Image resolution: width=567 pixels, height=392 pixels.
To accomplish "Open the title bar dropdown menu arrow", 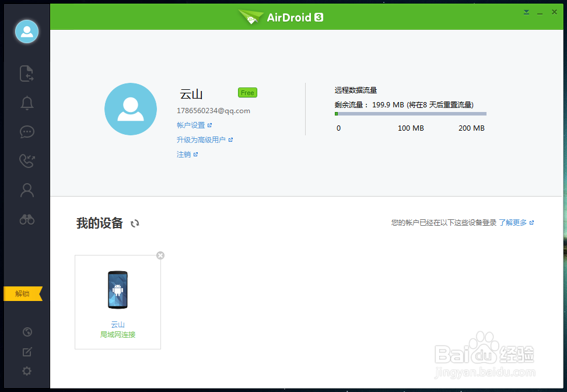I will (526, 13).
